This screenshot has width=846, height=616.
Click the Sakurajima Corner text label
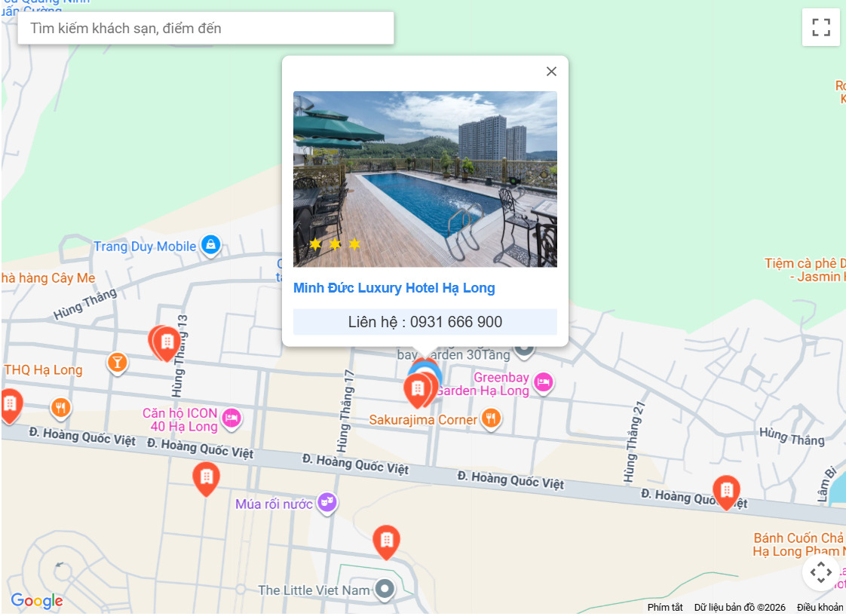pyautogui.click(x=423, y=420)
